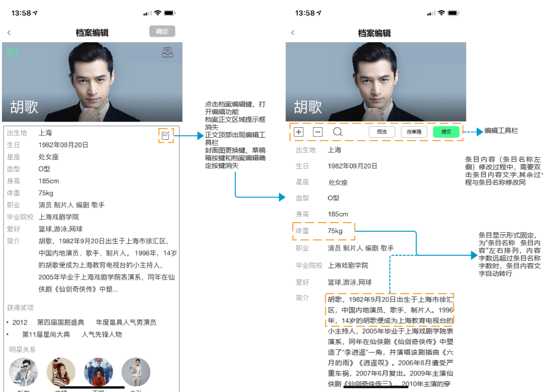543x392 pixels.
Task: Tap the back chevron on the right screen
Action: [x=293, y=32]
